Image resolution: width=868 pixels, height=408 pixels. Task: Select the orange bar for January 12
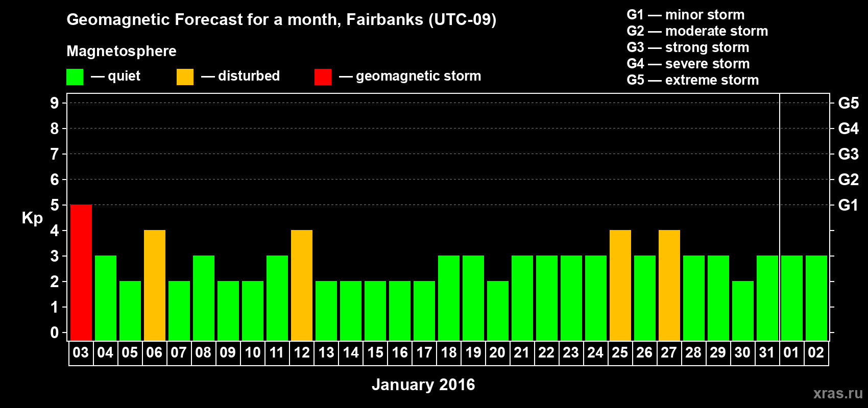pos(302,286)
